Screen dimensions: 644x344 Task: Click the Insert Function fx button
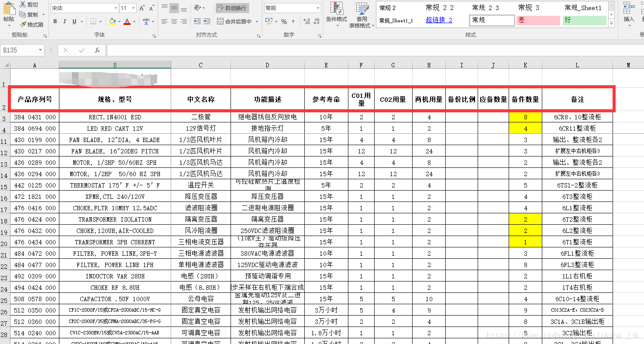[x=97, y=50]
